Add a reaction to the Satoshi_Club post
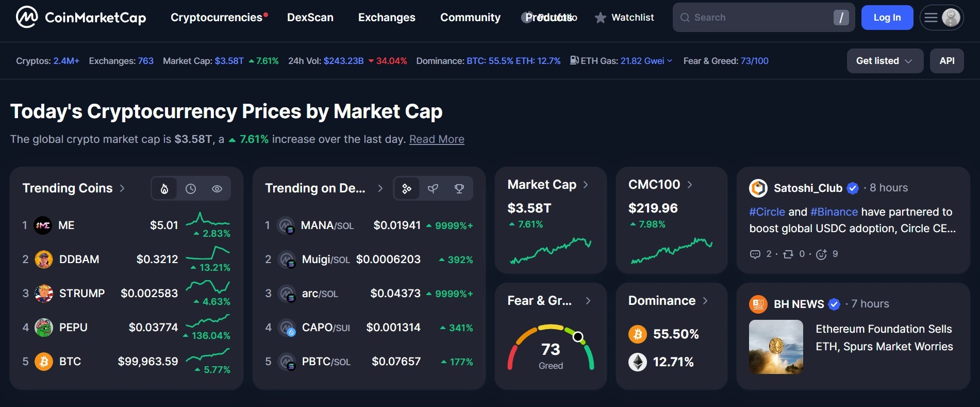The height and width of the screenshot is (407, 980). coord(821,254)
